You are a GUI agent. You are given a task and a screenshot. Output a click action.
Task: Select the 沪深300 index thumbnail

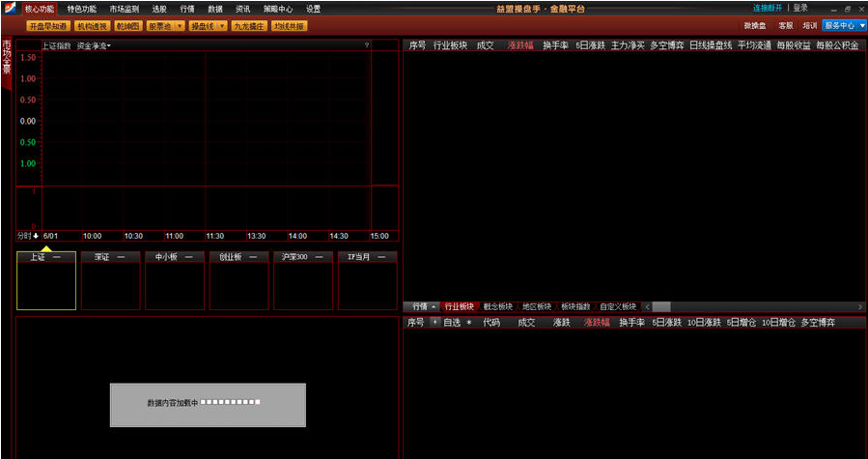[x=302, y=280]
